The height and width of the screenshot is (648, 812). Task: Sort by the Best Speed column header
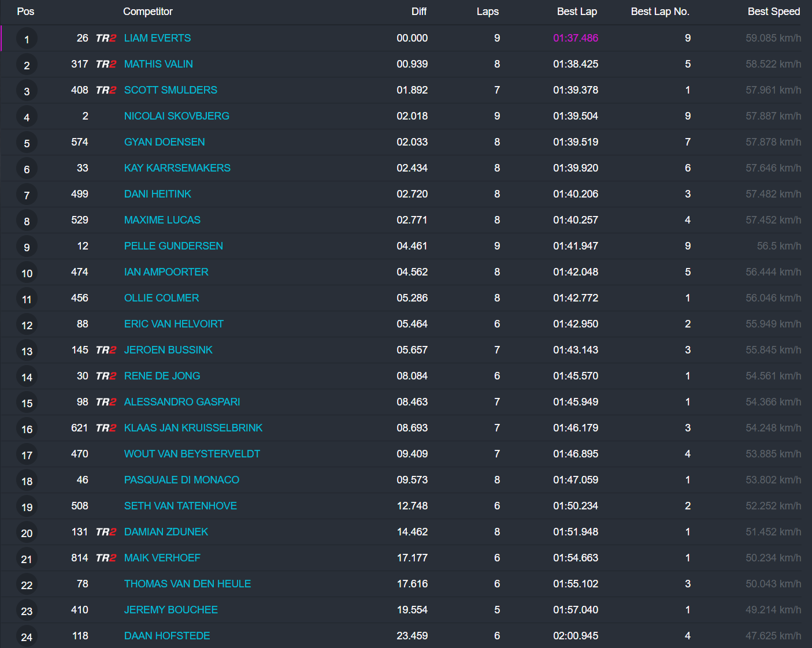click(x=773, y=12)
